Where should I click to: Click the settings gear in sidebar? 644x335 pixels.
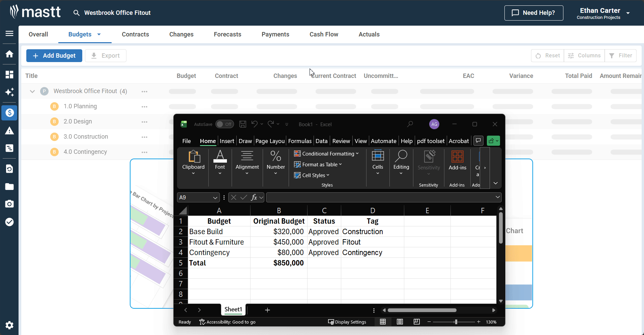pyautogui.click(x=9, y=325)
